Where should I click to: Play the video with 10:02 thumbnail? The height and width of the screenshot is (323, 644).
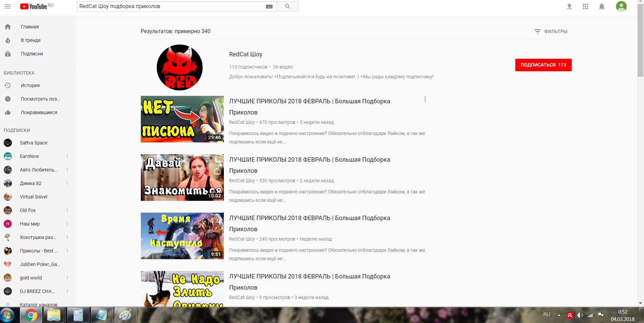coord(182,178)
